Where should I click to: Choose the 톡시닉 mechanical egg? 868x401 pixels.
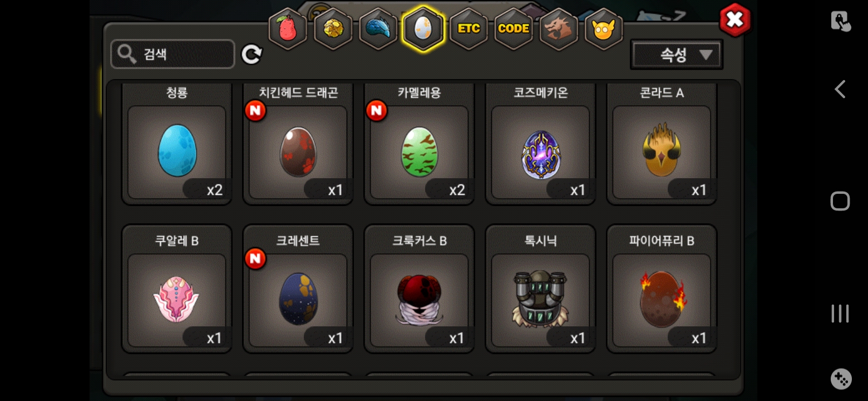pyautogui.click(x=541, y=288)
